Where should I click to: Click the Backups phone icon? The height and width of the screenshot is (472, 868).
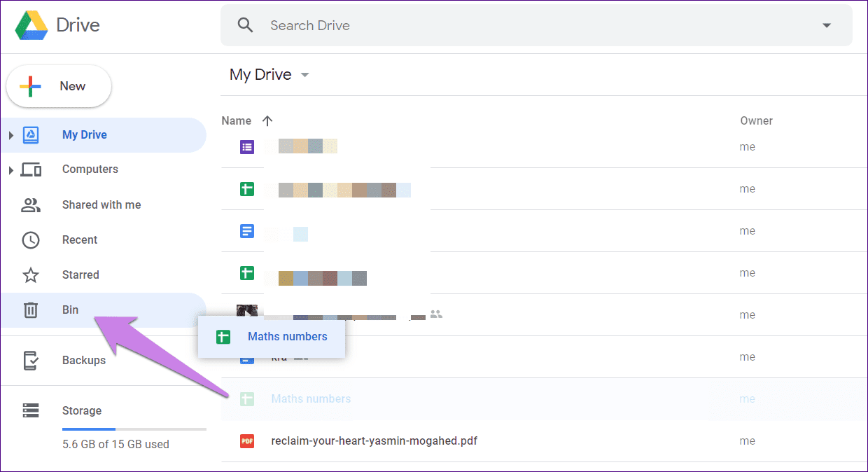[31, 360]
